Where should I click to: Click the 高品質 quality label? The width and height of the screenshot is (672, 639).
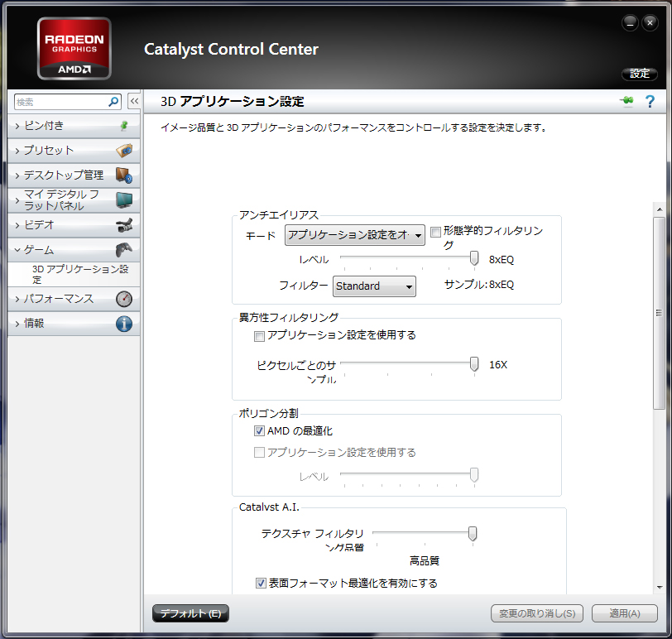pos(425,560)
